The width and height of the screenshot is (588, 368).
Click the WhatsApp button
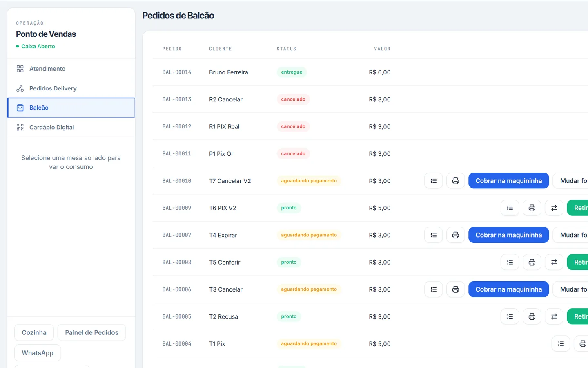tap(38, 353)
